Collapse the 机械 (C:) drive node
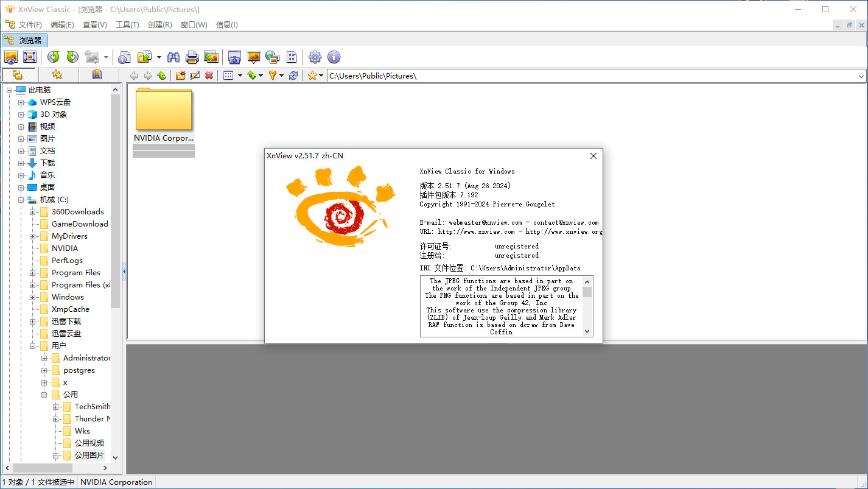The height and width of the screenshot is (489, 868). [21, 200]
